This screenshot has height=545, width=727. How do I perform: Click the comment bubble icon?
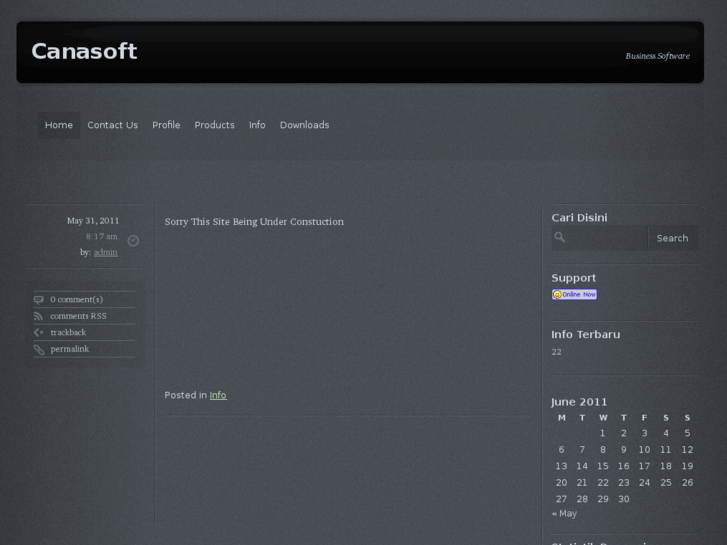click(x=38, y=299)
